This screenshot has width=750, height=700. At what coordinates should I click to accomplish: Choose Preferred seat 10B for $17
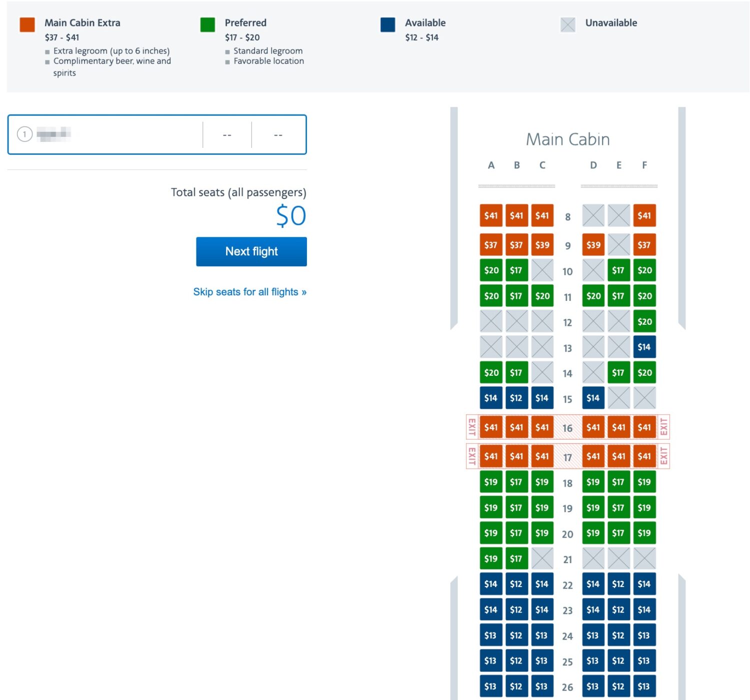click(516, 270)
